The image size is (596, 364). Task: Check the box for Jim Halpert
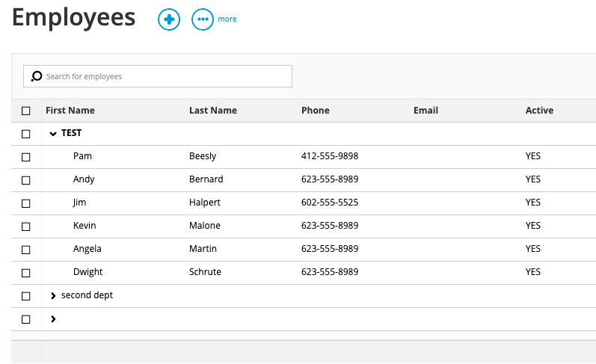click(x=26, y=203)
